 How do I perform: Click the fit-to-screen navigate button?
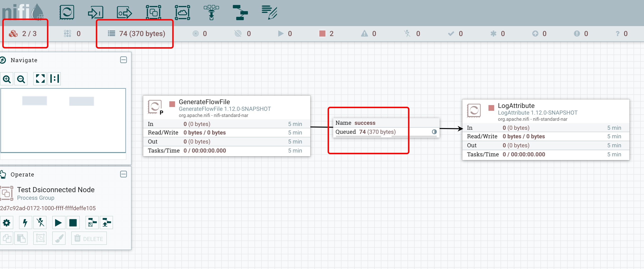[x=40, y=79]
